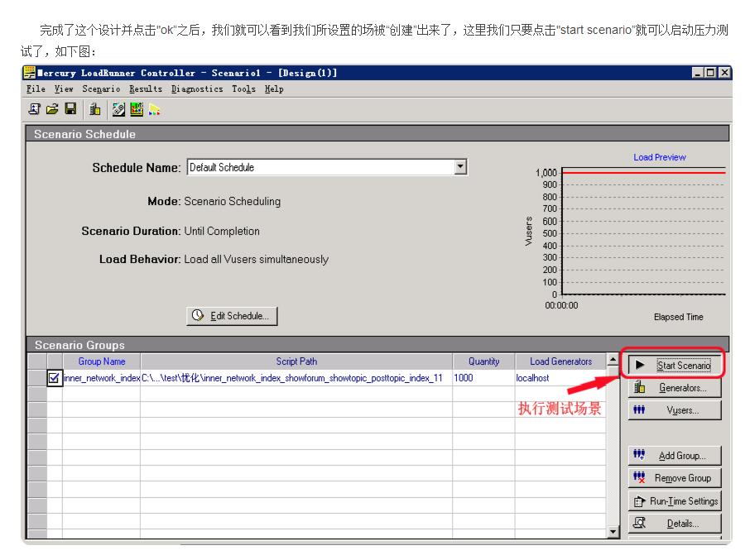Click the Group Name column header
The image size is (750, 560).
coord(101,361)
